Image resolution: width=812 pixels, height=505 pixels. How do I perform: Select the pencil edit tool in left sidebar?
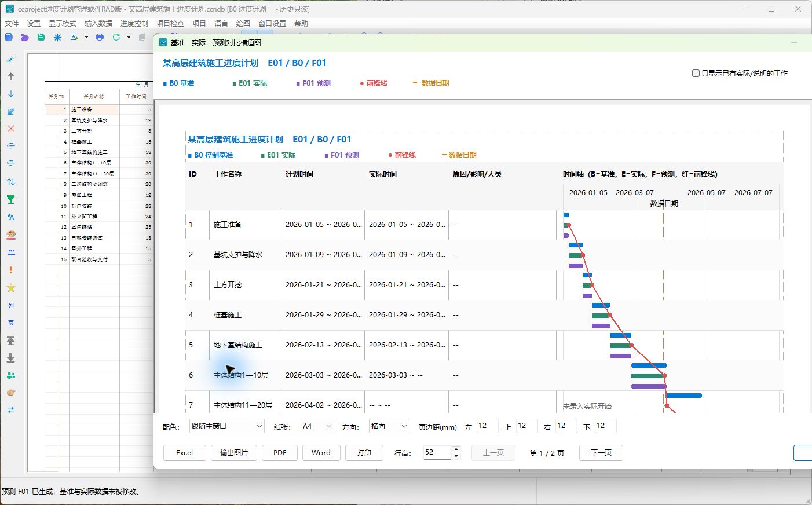[11, 59]
